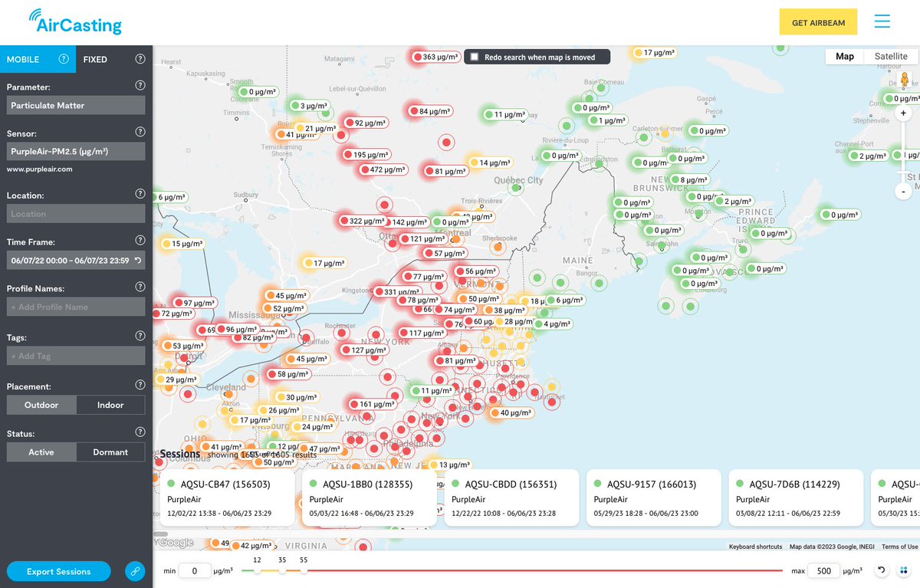
Task: Show Status help tooltip
Action: [140, 432]
